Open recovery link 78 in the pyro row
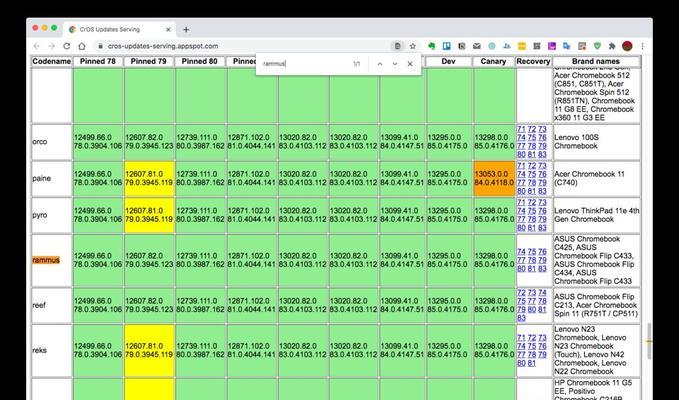The image size is (679, 400). point(532,219)
